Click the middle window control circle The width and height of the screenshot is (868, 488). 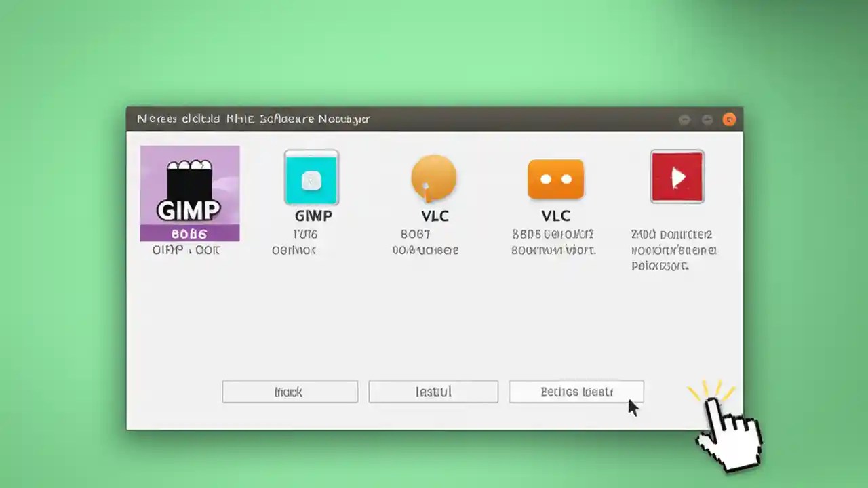pos(707,119)
